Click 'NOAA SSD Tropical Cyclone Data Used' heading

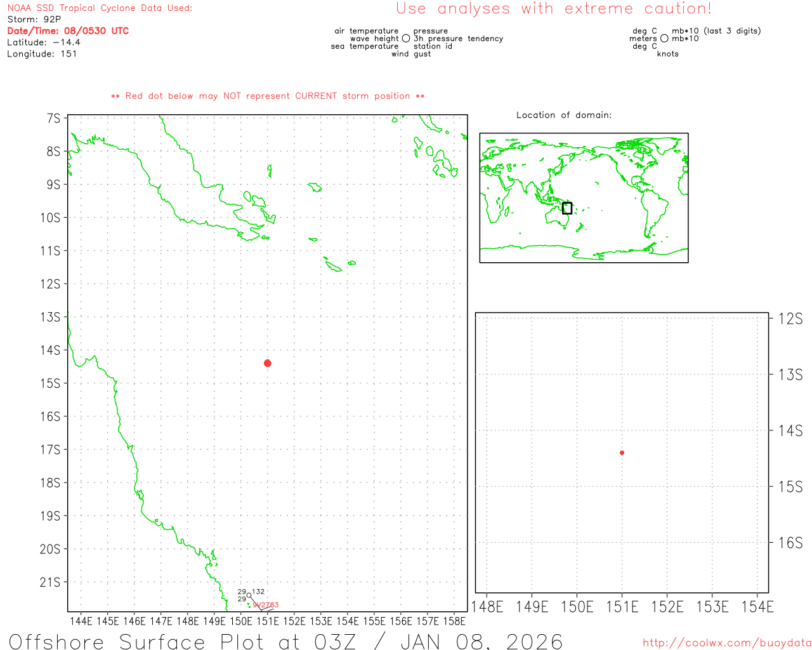100,8
